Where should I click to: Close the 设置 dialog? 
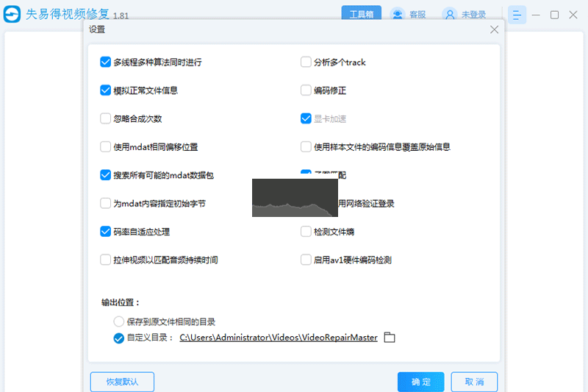494,29
